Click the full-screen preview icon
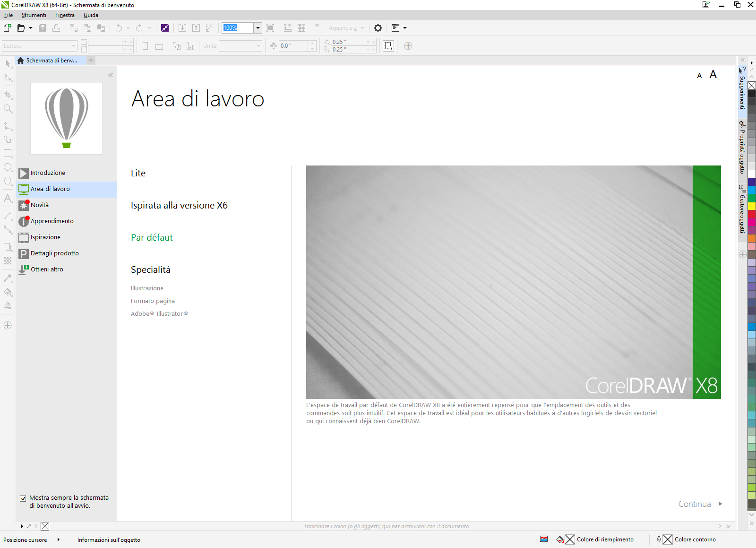The width and height of the screenshot is (756, 548). (270, 28)
